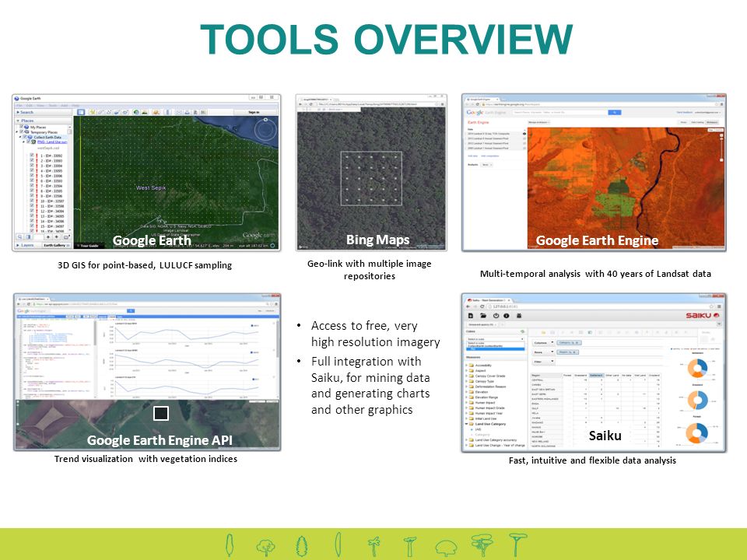Open PNG Land Use survey link
Viewport: 747px width, 560px height.
(x=52, y=142)
